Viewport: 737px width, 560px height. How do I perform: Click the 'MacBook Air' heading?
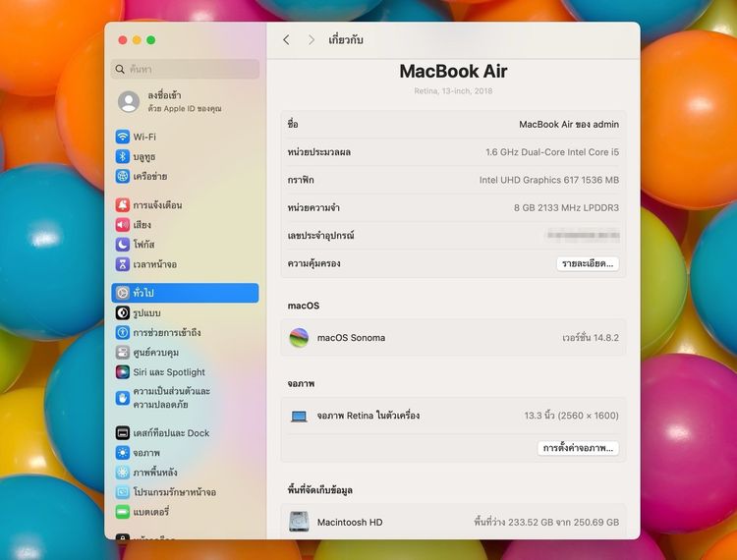453,72
